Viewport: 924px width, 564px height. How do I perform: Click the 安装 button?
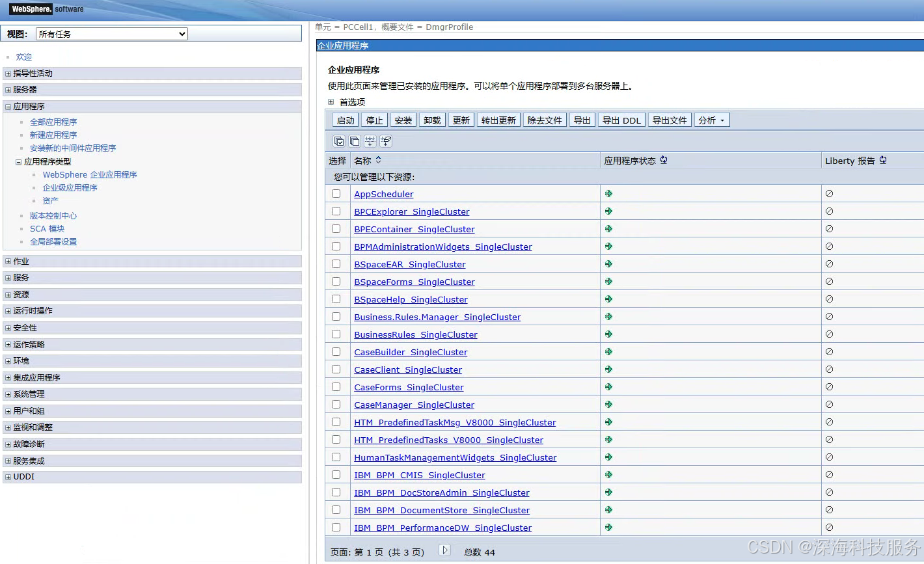coord(403,120)
